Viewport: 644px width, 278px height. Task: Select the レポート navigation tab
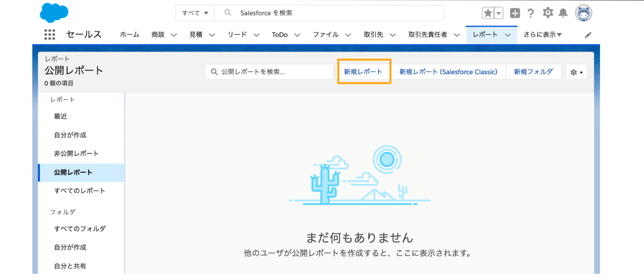click(485, 35)
